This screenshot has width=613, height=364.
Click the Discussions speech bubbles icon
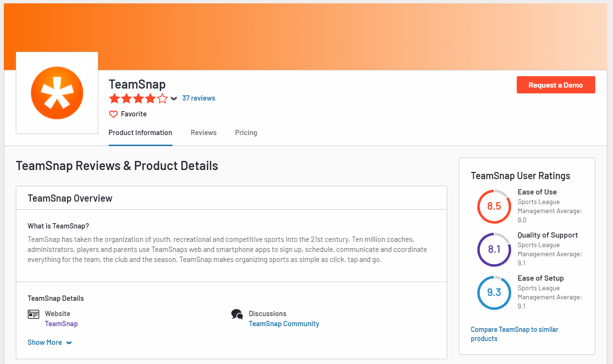tap(237, 314)
